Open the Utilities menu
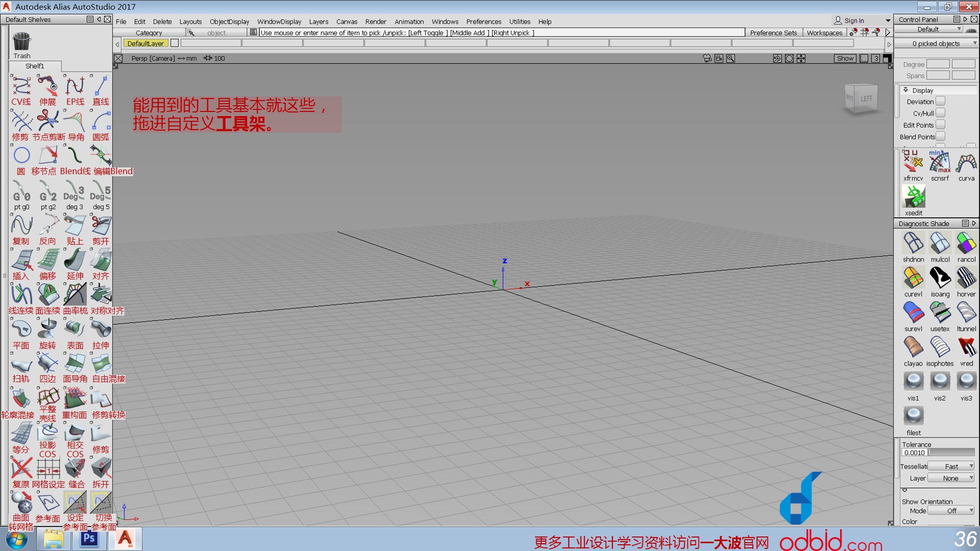 (520, 22)
